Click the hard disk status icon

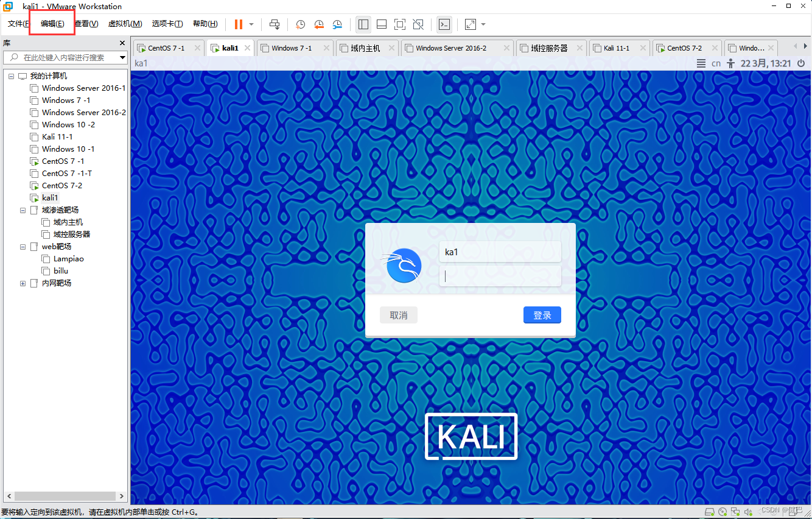(709, 511)
